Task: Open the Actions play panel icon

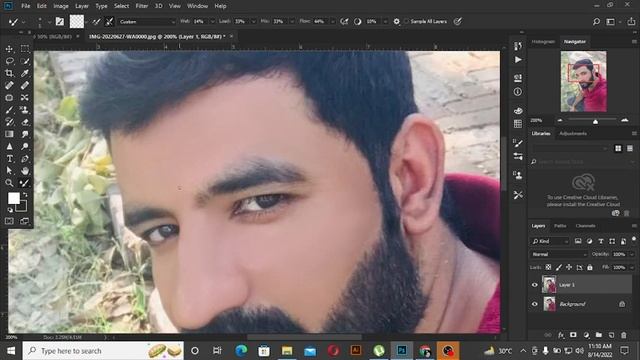Action: (518, 60)
